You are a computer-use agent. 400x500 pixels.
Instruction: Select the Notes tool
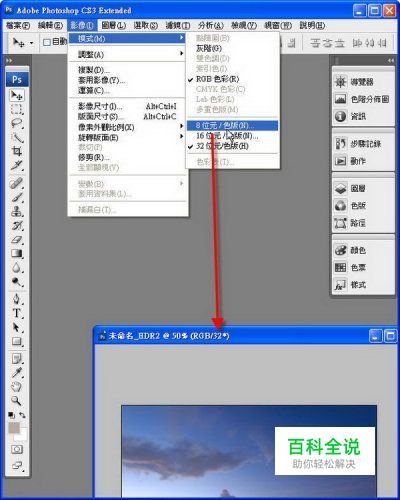point(17,359)
